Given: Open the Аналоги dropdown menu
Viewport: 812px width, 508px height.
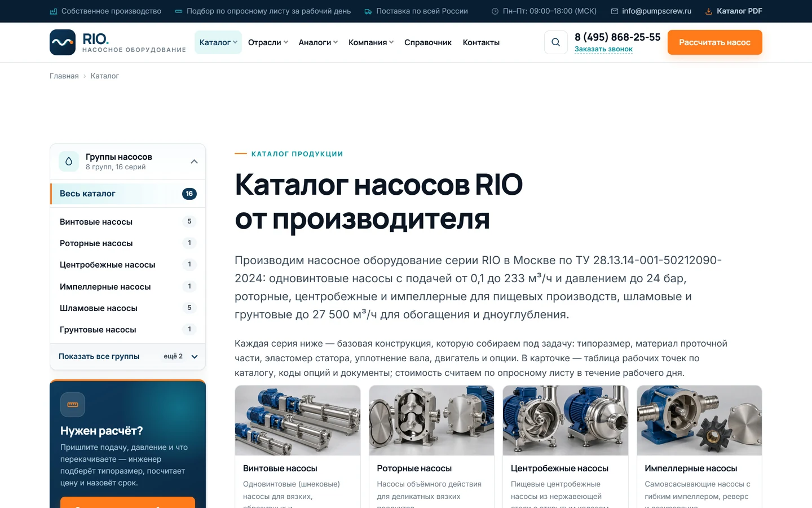Looking at the screenshot, I should point(318,42).
